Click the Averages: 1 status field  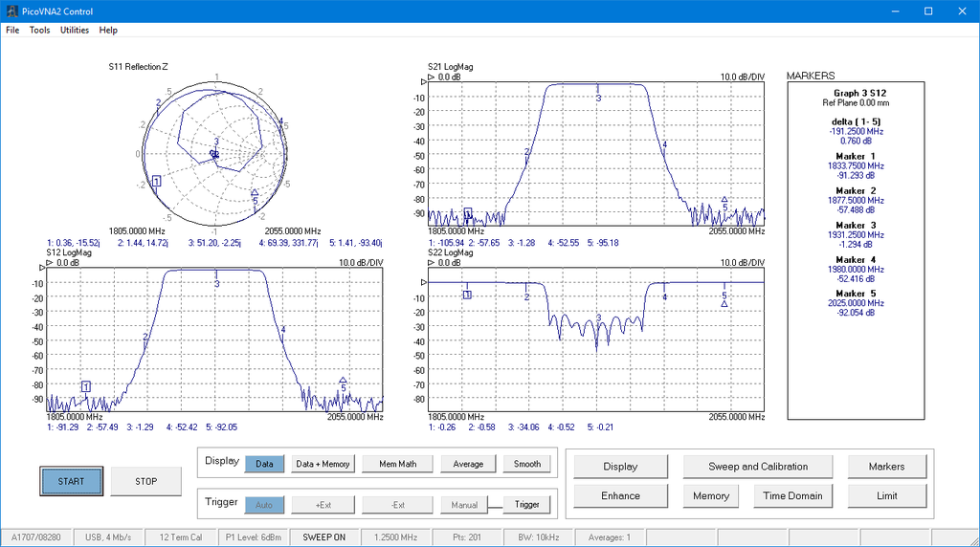610,537
